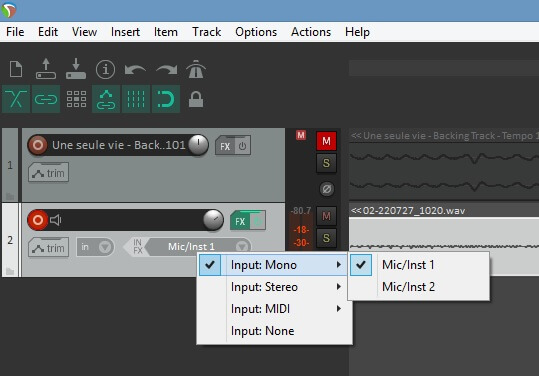
Task: Open the Insert menu
Action: tap(125, 32)
